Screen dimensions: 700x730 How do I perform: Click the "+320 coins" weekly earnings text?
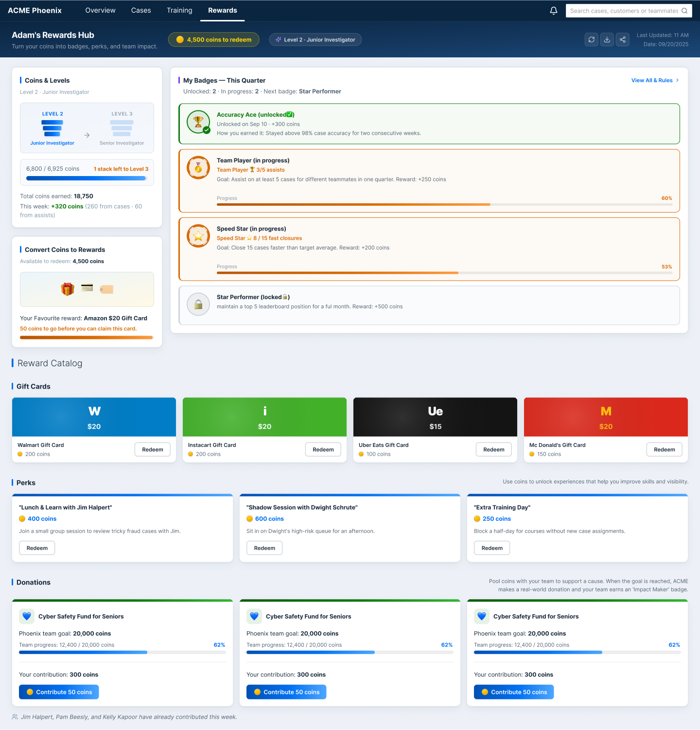[67, 206]
